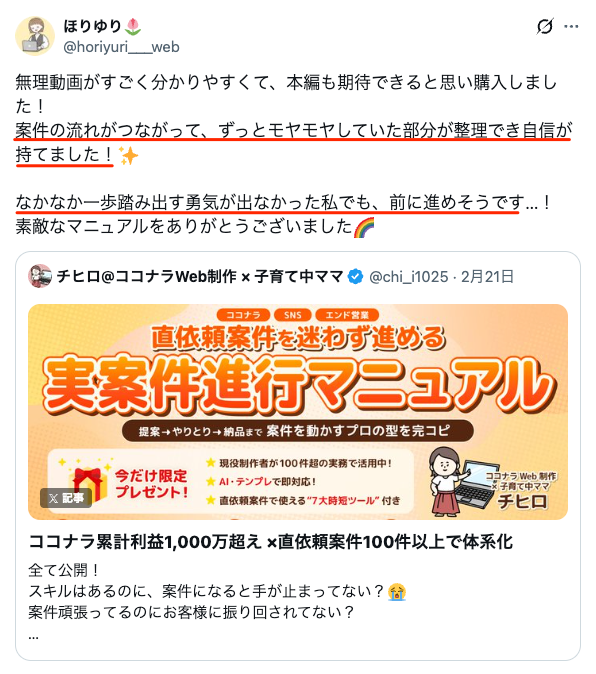Open the @horiyuri___web handle link
Image resolution: width=596 pixels, height=674 pixels.
pyautogui.click(x=121, y=46)
